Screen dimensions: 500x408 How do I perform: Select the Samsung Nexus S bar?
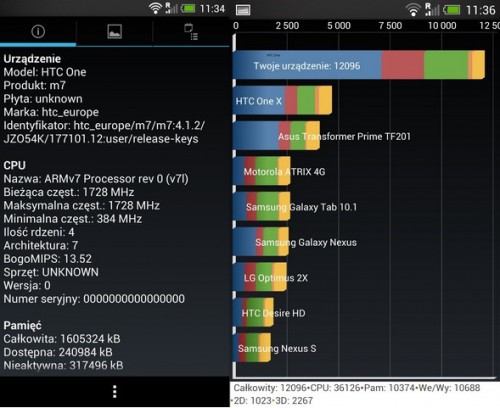pos(252,348)
